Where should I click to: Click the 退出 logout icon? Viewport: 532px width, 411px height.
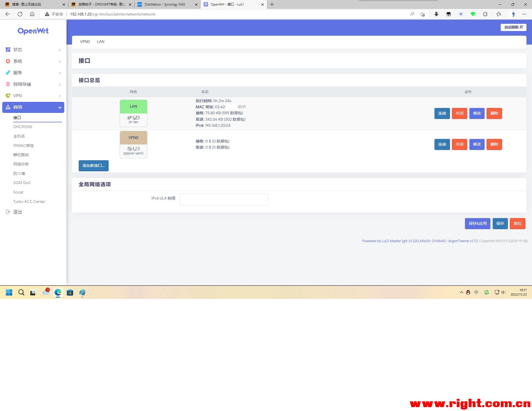coord(8,212)
